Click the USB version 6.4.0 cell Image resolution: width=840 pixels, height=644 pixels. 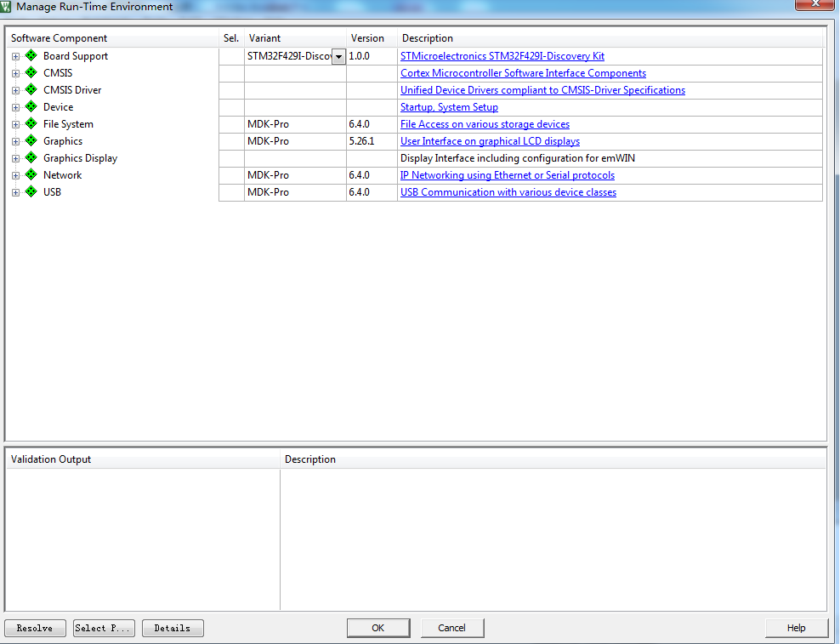[372, 192]
